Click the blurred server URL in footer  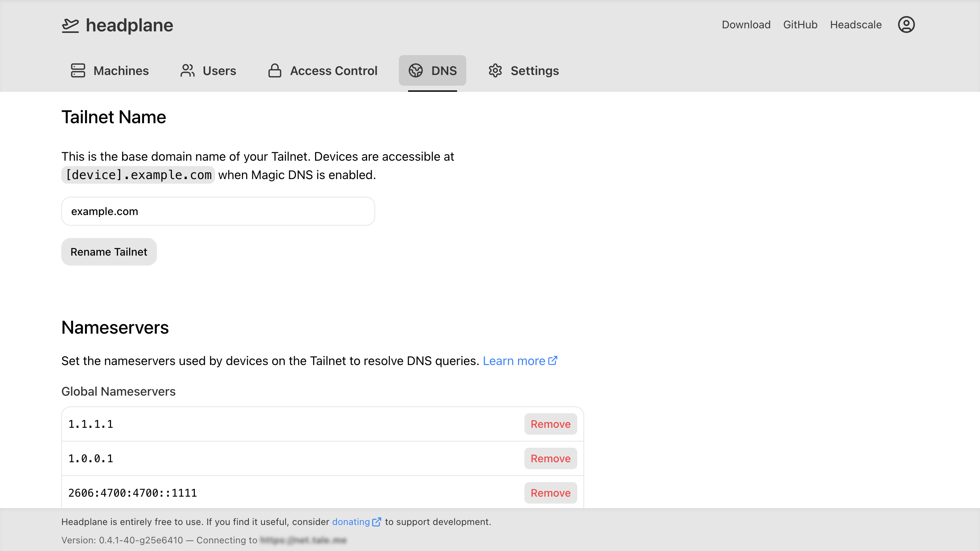(303, 540)
